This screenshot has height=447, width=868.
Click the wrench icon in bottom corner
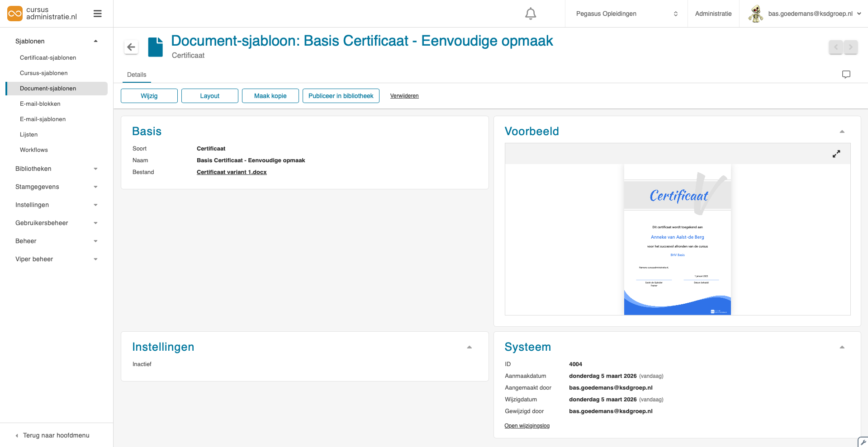click(x=863, y=442)
